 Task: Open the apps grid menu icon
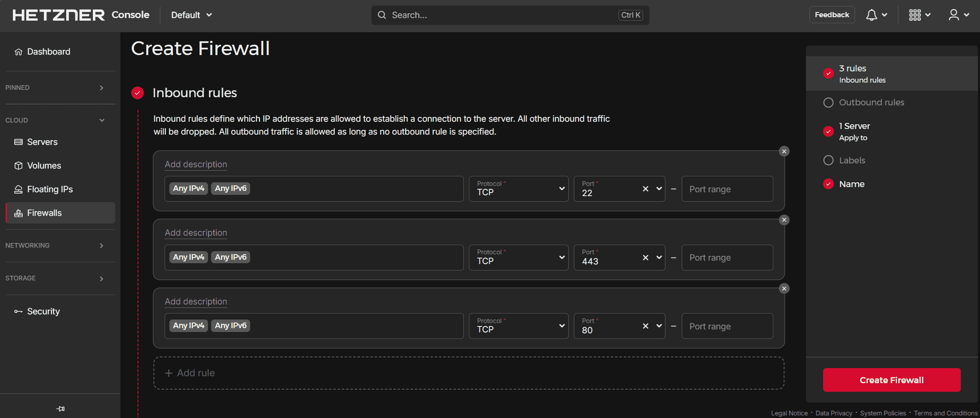(x=915, y=15)
